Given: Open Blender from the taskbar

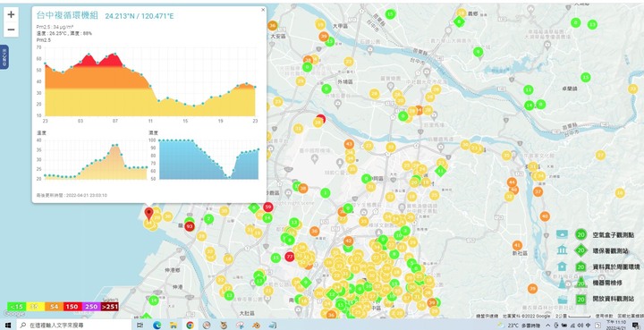Looking at the screenshot, I should point(256,325).
